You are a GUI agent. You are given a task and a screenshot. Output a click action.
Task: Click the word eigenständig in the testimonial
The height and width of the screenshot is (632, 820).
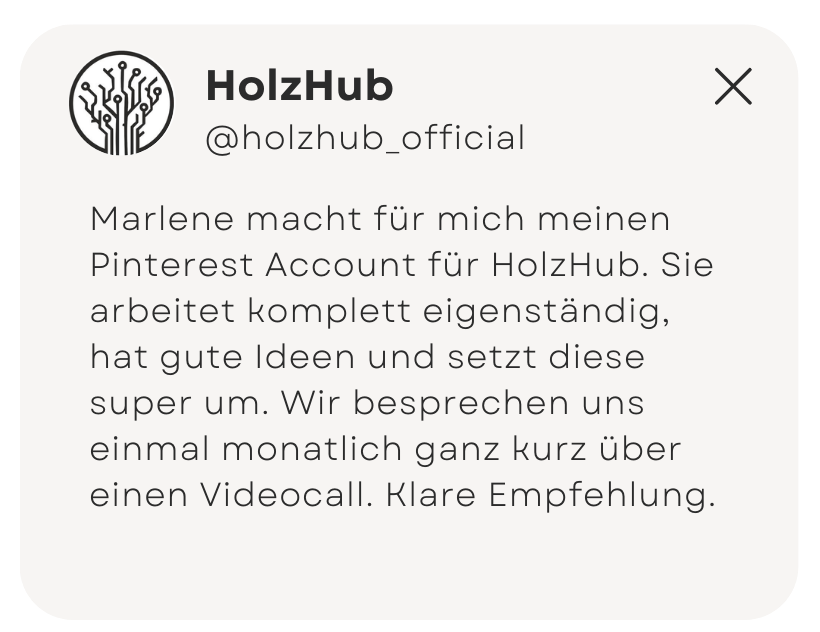pyautogui.click(x=546, y=313)
